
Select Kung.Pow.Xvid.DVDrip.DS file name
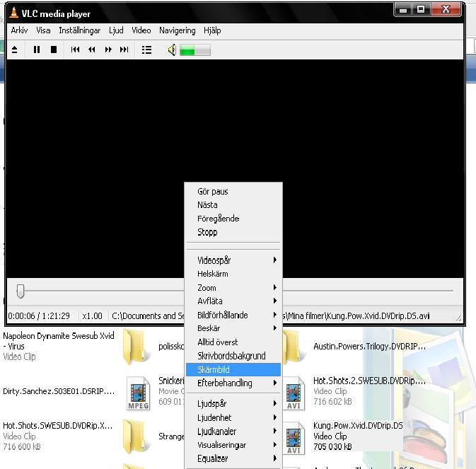(358, 426)
